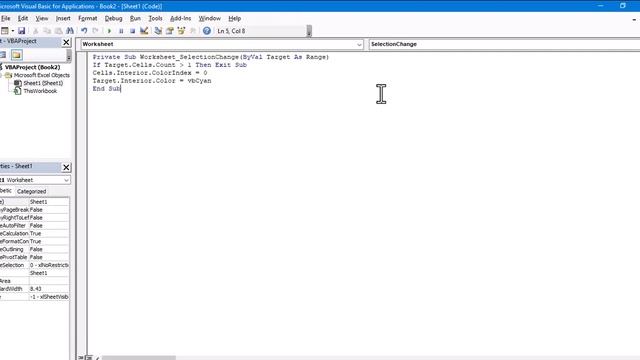Image resolution: width=640 pixels, height=360 pixels.
Task: Click the True value beside EnableCalculation
Action: click(x=49, y=233)
